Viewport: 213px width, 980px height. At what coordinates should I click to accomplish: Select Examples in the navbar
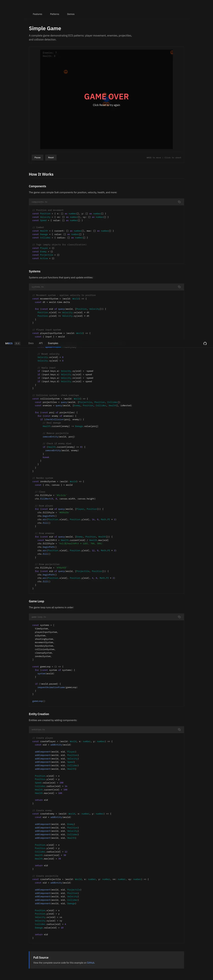53,343
